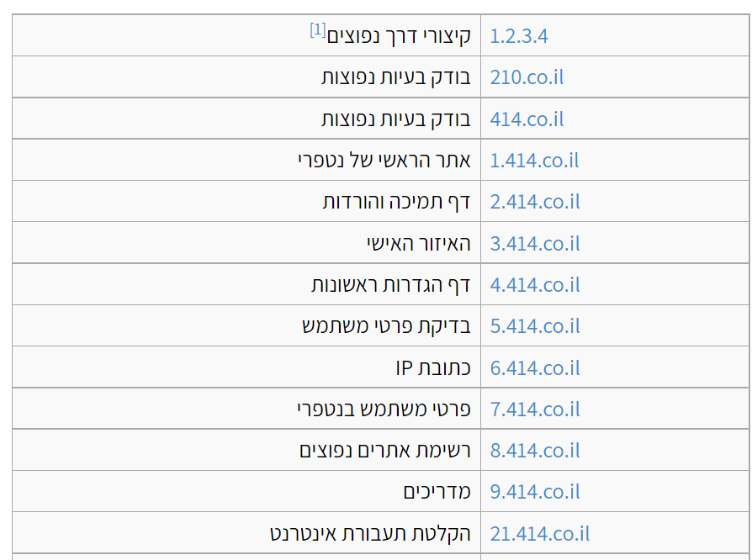Open the 2.414.co.il support link
Viewport: 752px width, 560px height.
pos(534,202)
